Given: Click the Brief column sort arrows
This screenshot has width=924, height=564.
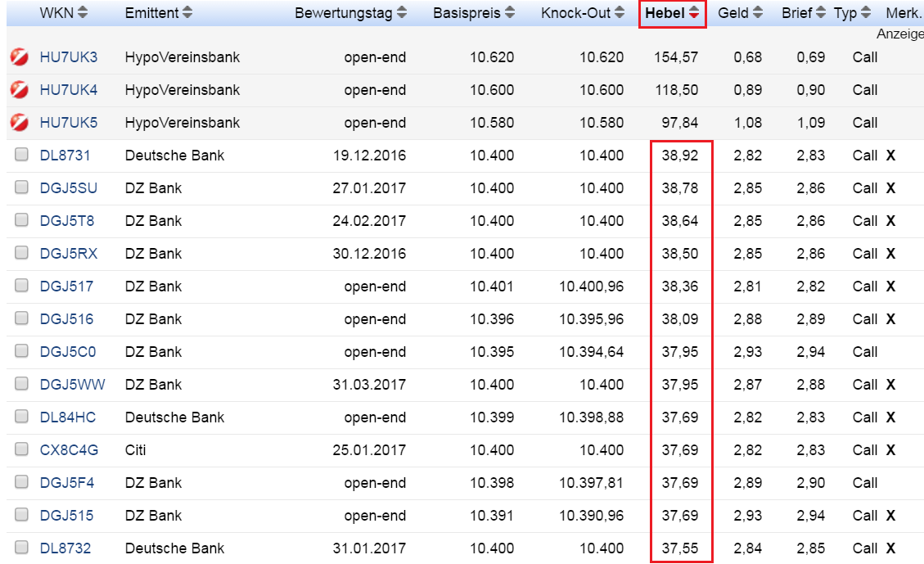Looking at the screenshot, I should coord(821,12).
